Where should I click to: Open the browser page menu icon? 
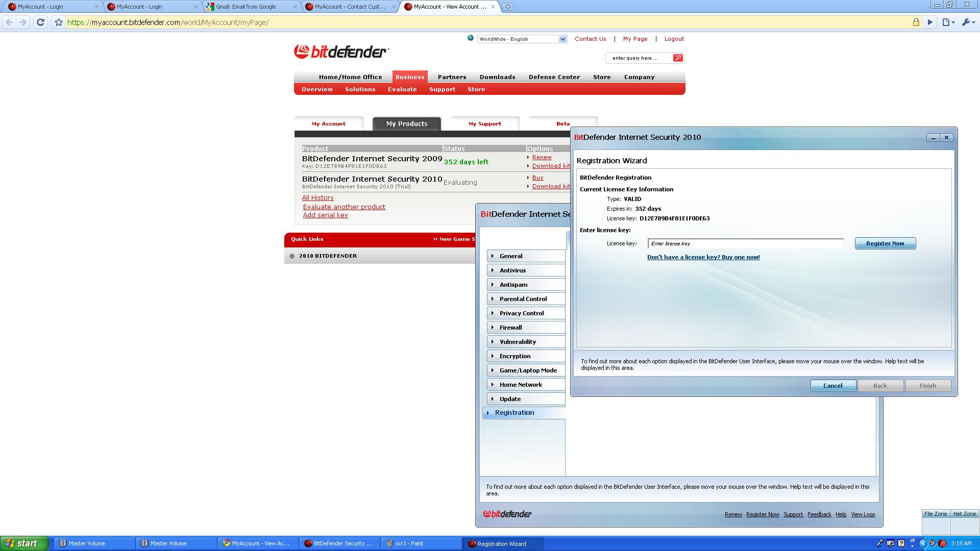tap(948, 22)
